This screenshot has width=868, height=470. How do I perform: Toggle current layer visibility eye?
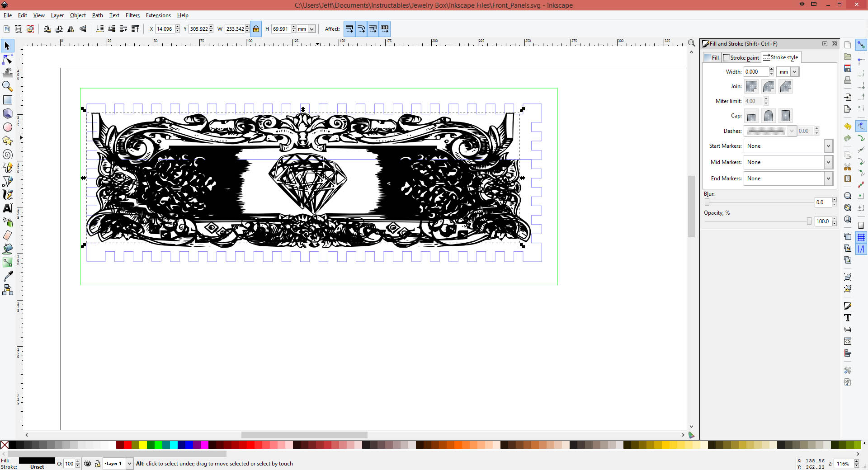(88, 464)
